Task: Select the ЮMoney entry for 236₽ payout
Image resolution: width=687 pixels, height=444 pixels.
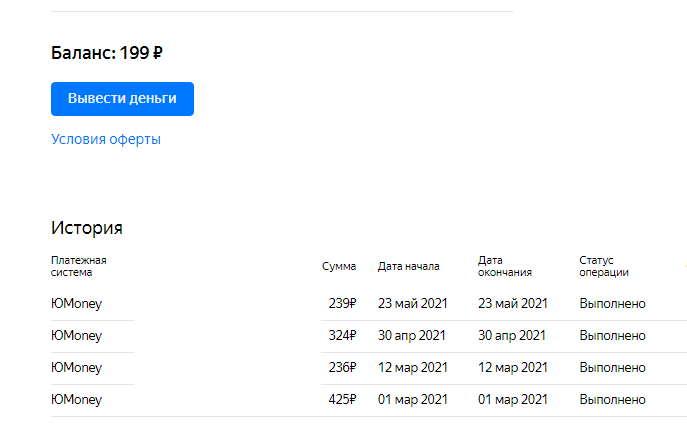Action: (76, 368)
